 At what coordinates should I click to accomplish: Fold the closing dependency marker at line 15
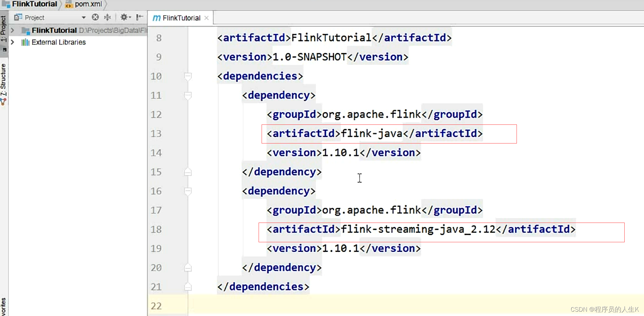click(x=188, y=172)
